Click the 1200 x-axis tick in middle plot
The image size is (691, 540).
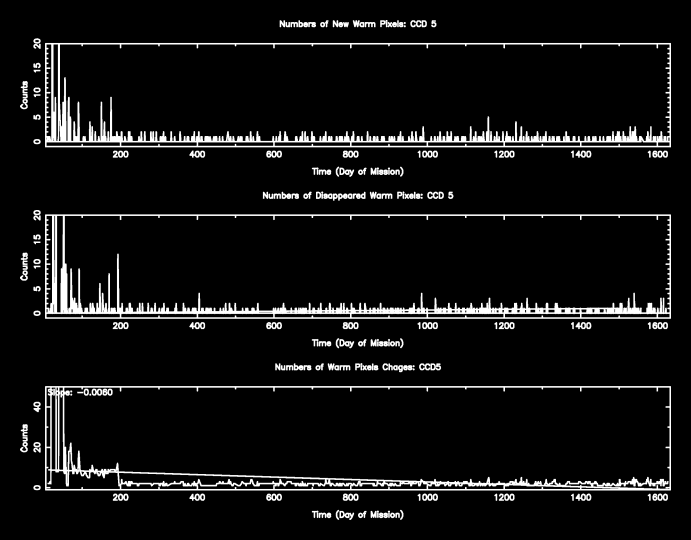504,327
